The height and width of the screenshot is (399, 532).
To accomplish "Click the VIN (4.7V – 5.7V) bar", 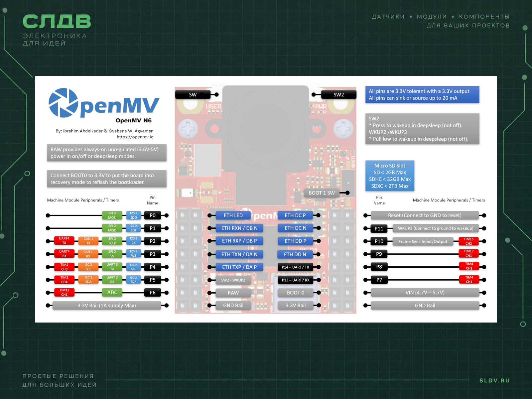I will click(425, 293).
